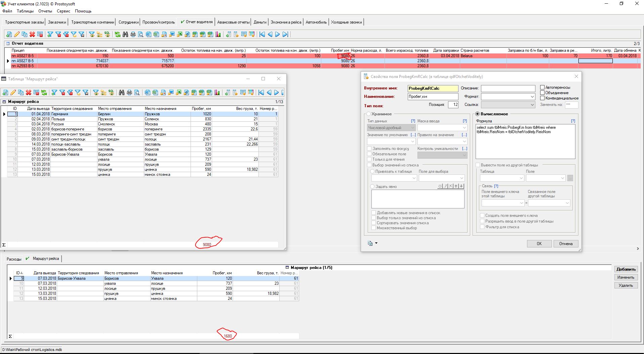Click the red X delete icon in main toolbar
This screenshot has height=354, width=644.
pos(32,34)
